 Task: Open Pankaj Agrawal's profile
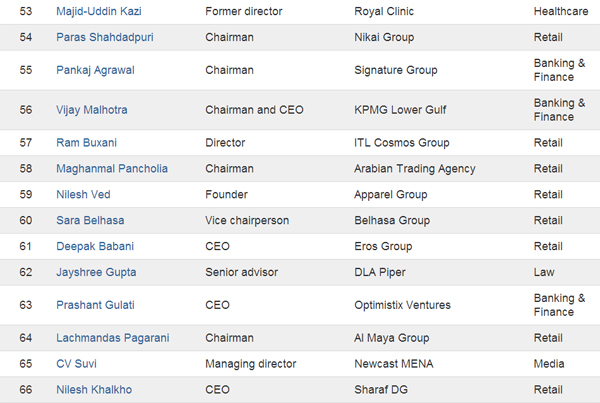click(88, 70)
